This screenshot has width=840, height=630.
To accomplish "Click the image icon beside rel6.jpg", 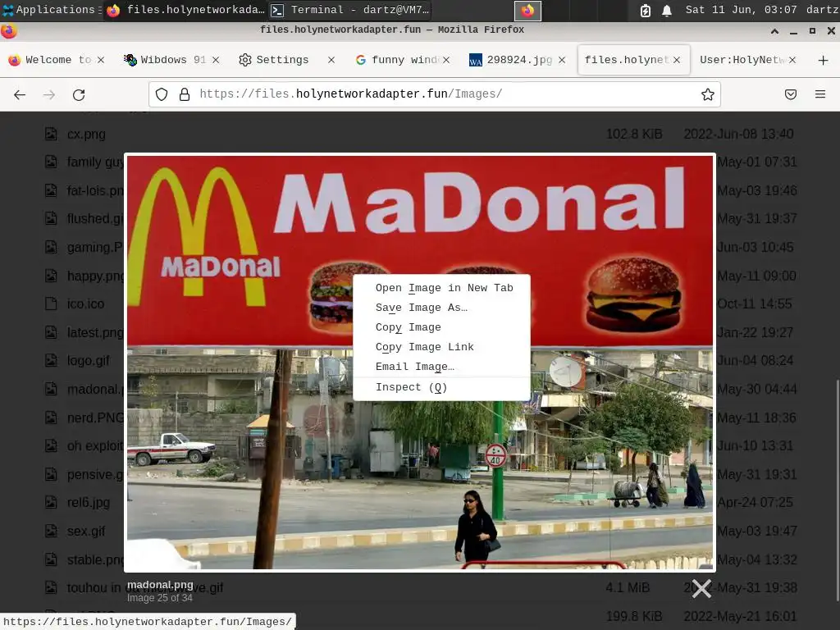I will [51, 503].
